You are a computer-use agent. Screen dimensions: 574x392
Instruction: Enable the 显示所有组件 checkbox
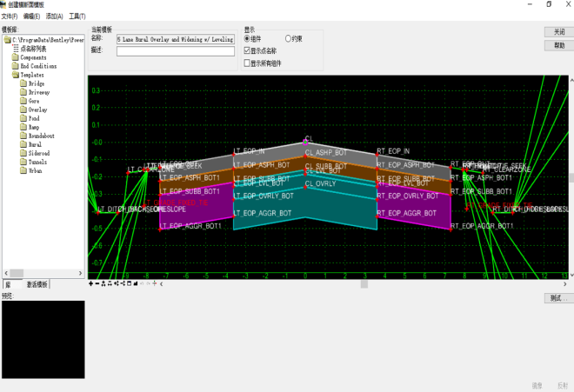(x=247, y=63)
